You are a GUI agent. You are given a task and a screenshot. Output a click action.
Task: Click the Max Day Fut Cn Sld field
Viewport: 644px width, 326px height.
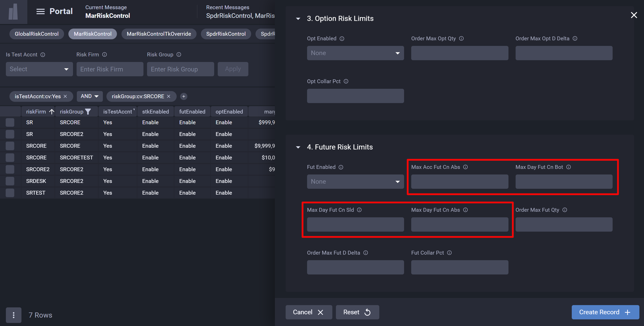pos(355,224)
